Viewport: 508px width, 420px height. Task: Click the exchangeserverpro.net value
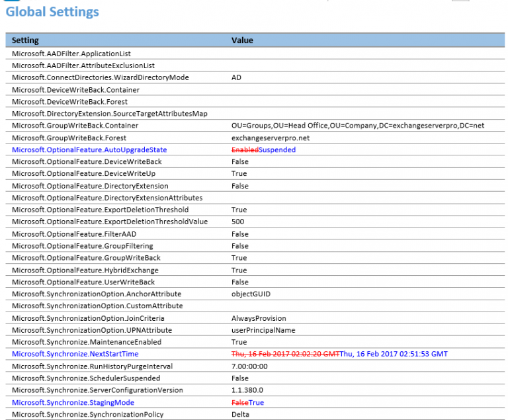(270, 138)
